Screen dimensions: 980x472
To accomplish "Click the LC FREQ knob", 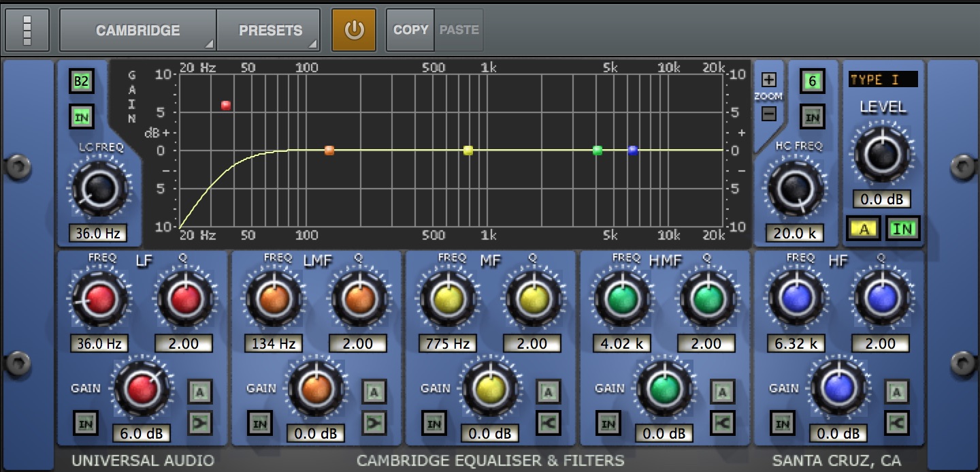I will (x=99, y=189).
